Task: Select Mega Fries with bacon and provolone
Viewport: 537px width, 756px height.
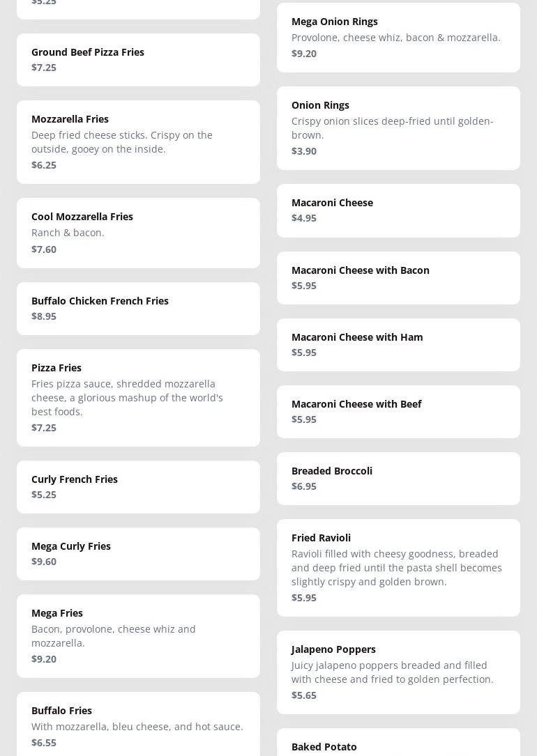Action: tap(138, 636)
